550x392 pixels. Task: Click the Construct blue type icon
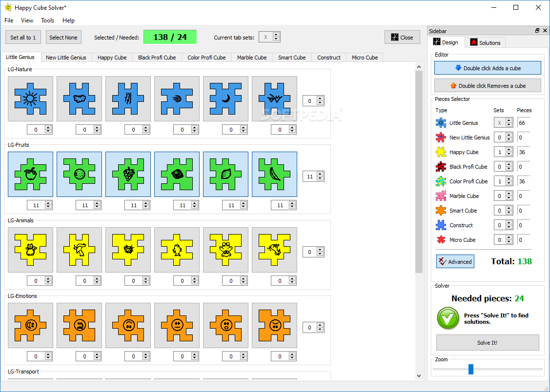pyautogui.click(x=441, y=225)
